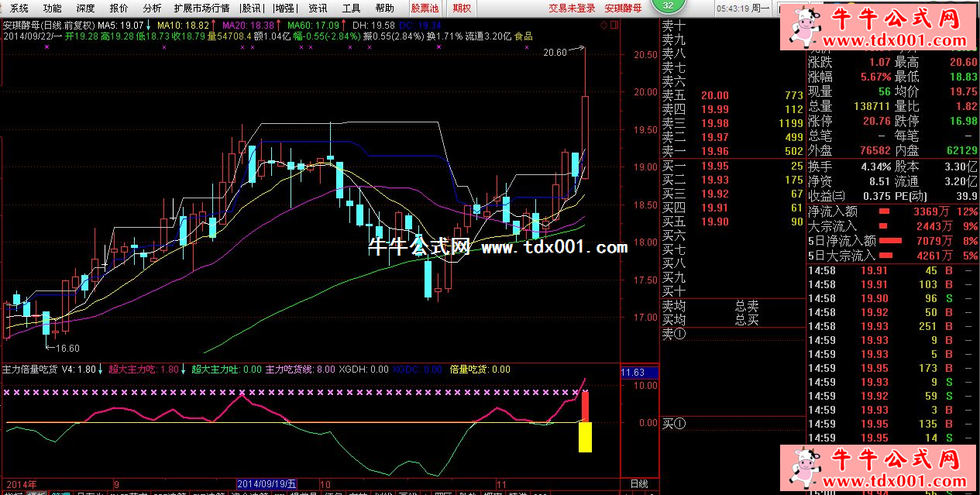
Task: Open the 扩展市场行情 menu
Action: pos(201,8)
